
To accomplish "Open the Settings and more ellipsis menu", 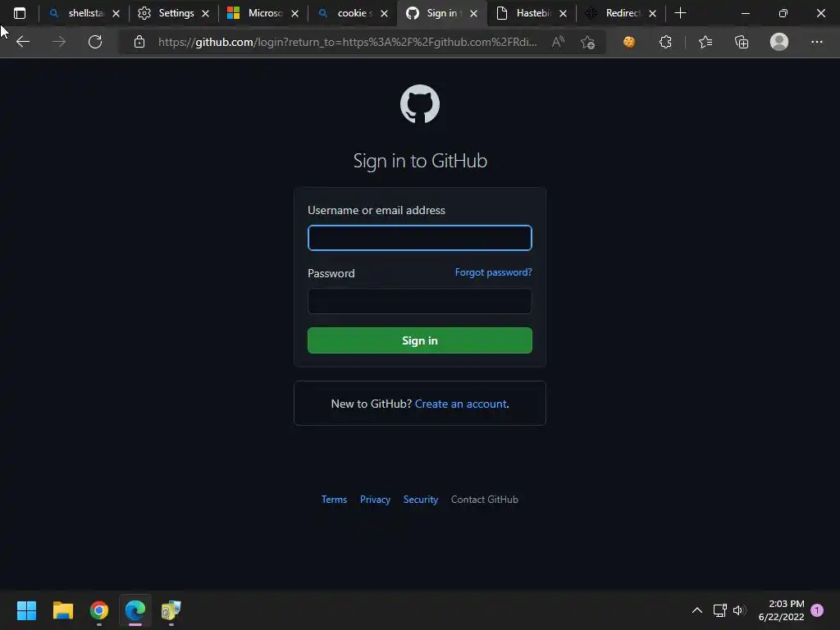I will 816,42.
